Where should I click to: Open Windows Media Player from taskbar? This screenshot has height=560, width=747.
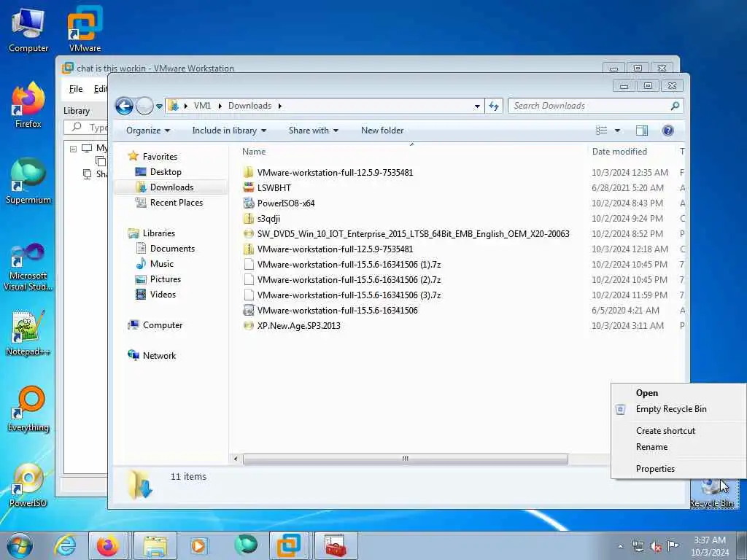[x=198, y=545]
